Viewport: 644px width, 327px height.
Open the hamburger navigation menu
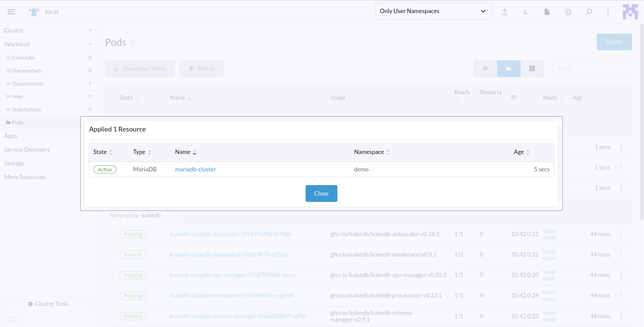11,12
